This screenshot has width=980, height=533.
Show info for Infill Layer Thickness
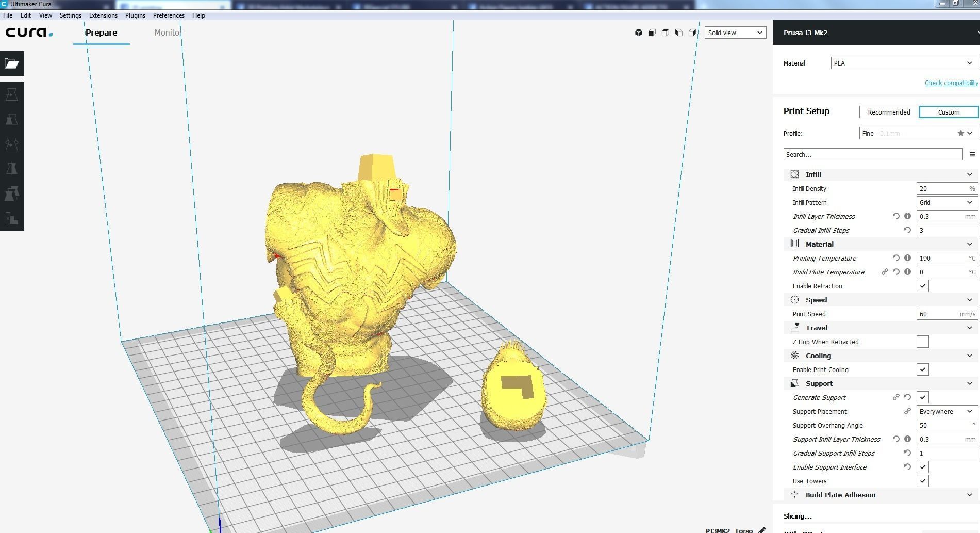coord(907,216)
